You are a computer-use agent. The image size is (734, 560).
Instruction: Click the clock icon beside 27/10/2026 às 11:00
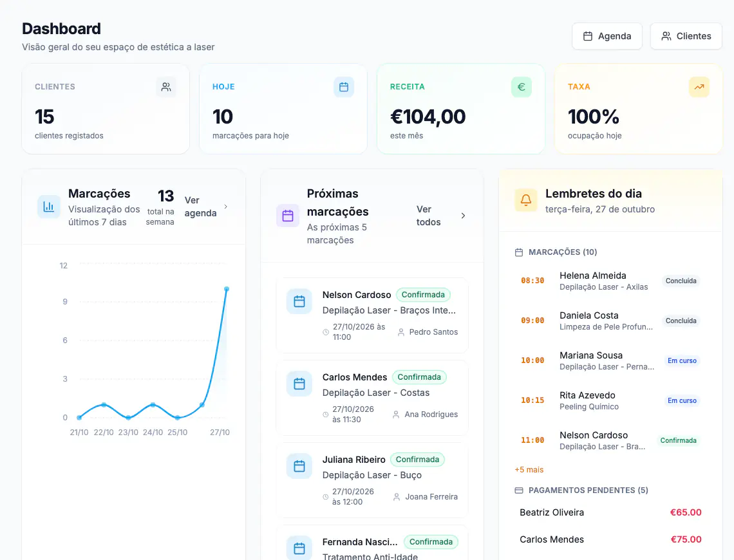pyautogui.click(x=326, y=332)
